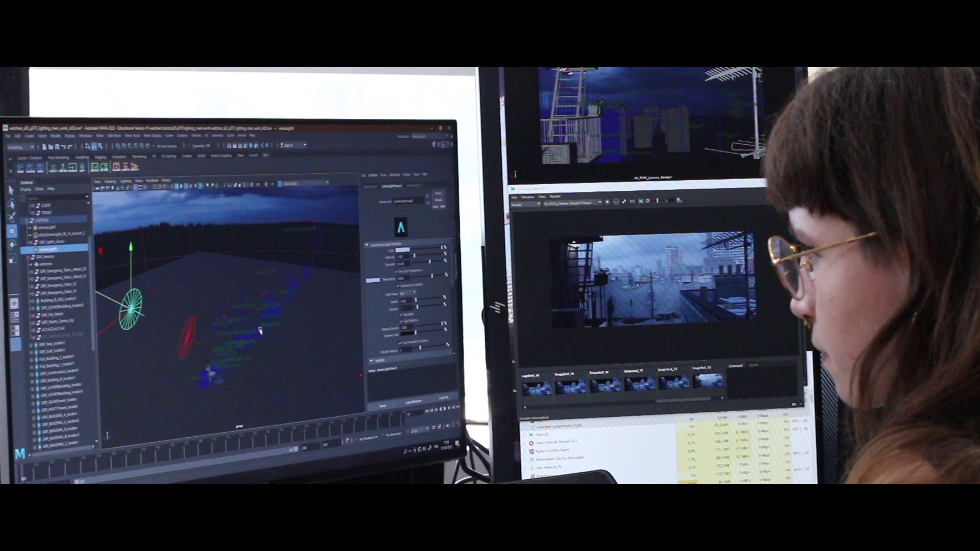
Task: Switch to the Rendering shelf tab
Action: tap(139, 157)
